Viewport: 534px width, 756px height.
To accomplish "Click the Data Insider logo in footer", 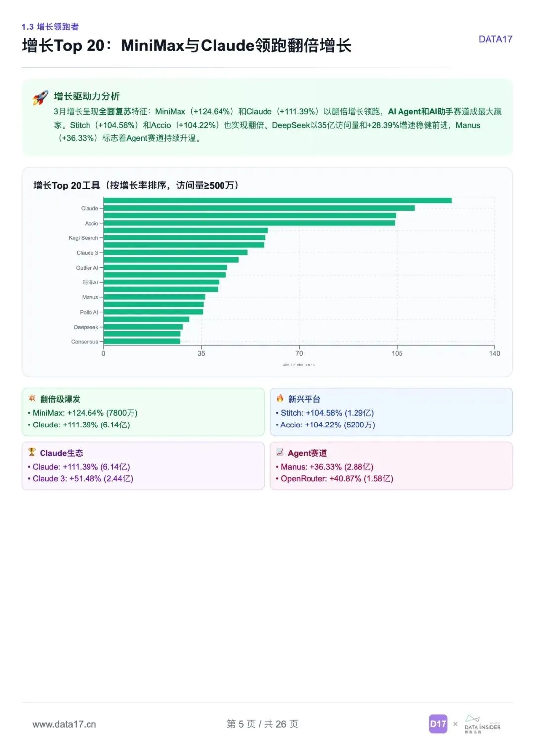I will coord(483,724).
